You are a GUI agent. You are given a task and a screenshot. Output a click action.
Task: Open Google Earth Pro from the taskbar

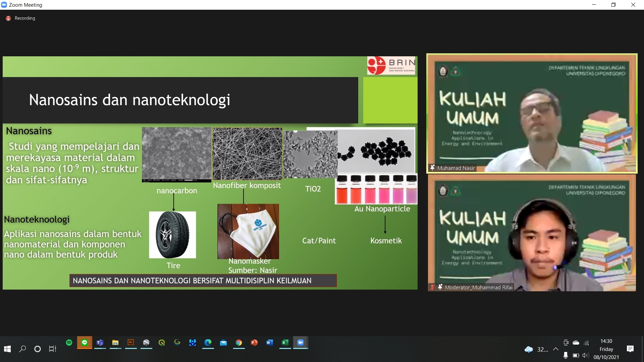tap(146, 343)
